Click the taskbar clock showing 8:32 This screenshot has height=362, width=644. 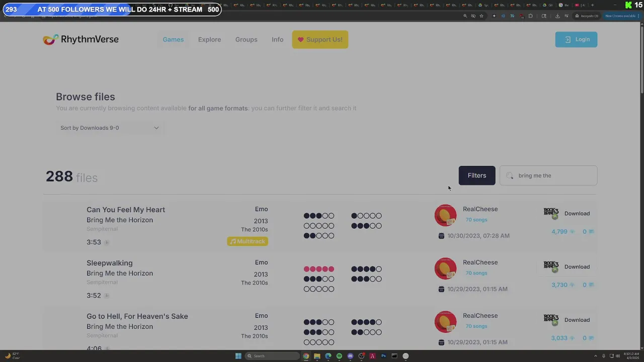(631, 356)
